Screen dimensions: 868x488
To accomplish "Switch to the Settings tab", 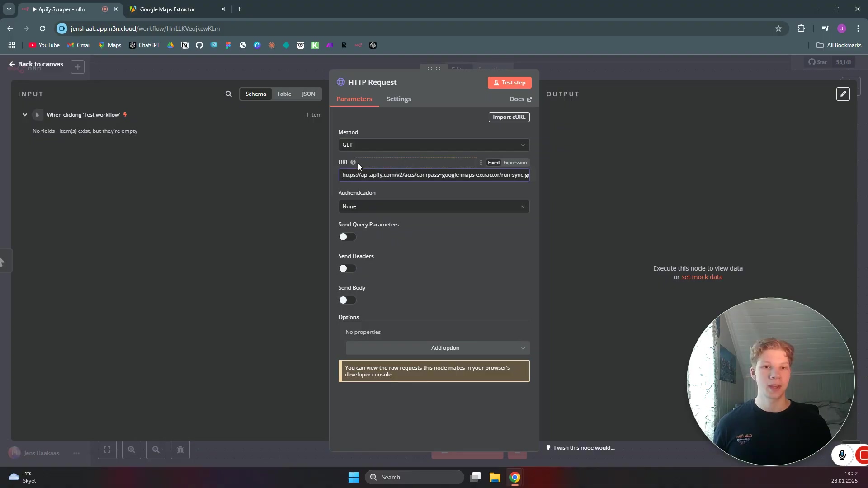I will point(399,99).
